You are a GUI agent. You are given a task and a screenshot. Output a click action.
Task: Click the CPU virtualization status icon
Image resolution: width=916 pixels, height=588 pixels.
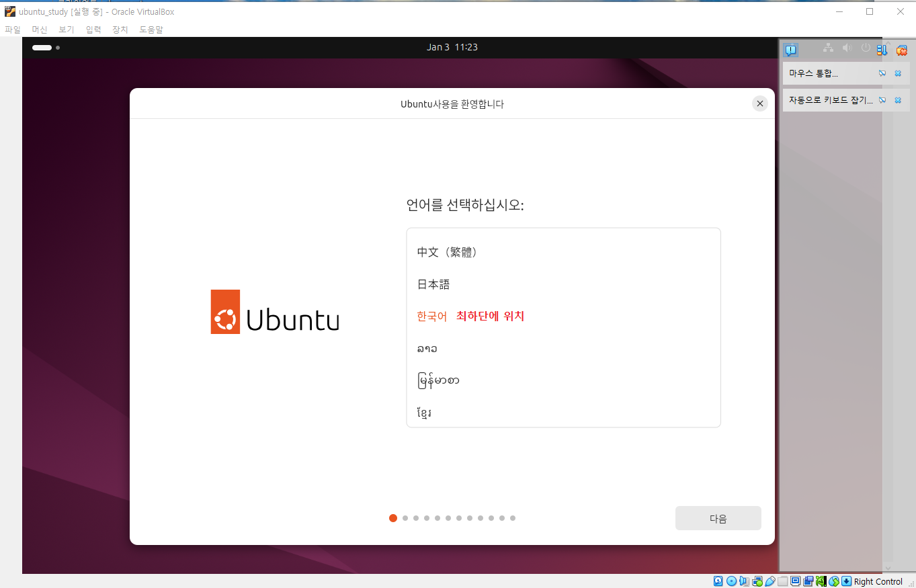(x=821, y=581)
